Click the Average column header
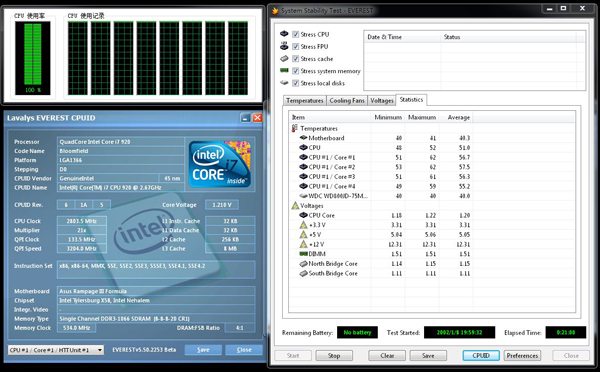This screenshot has height=372, width=600. pyautogui.click(x=458, y=117)
